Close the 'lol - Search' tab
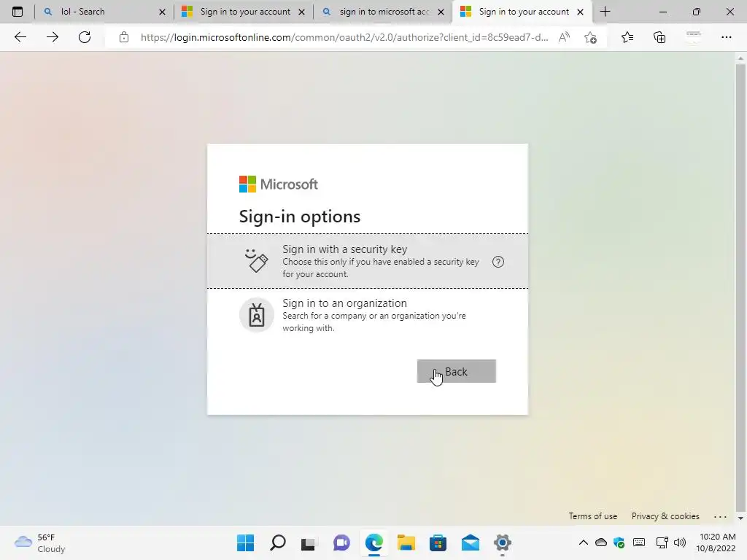747x560 pixels. point(162,12)
